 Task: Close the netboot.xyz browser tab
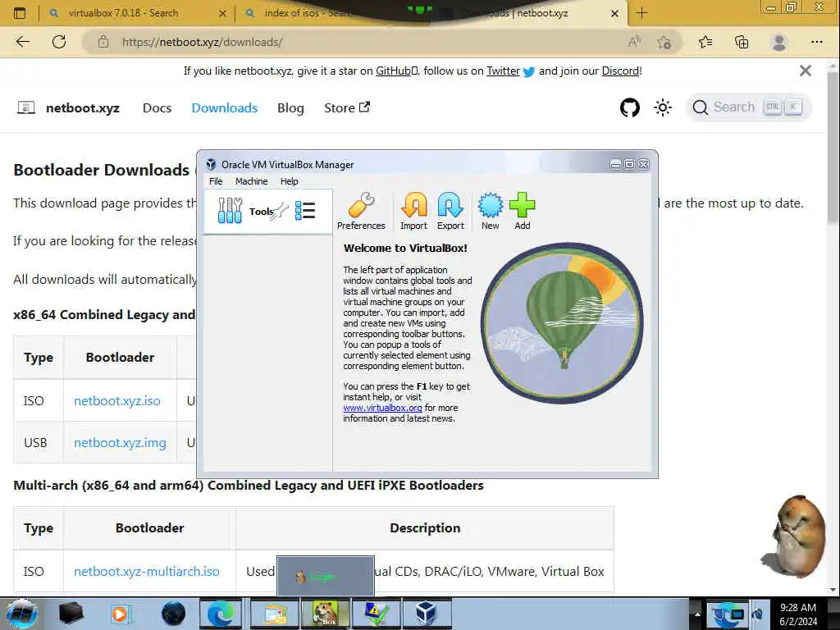tap(615, 13)
